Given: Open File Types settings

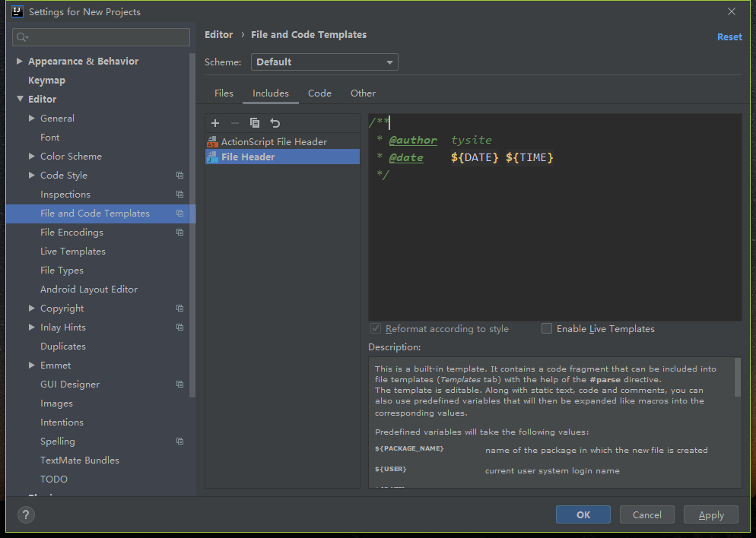Looking at the screenshot, I should 62,271.
